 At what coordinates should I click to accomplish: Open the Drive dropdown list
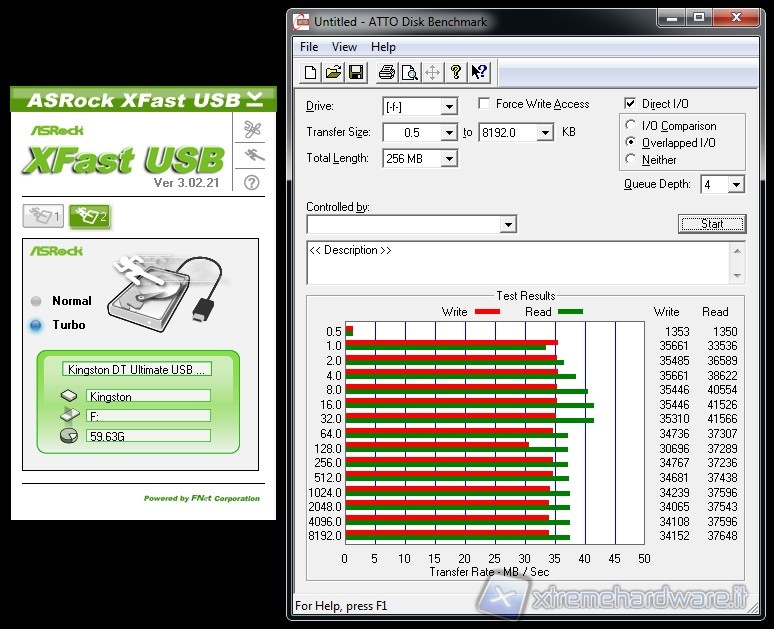tap(448, 106)
